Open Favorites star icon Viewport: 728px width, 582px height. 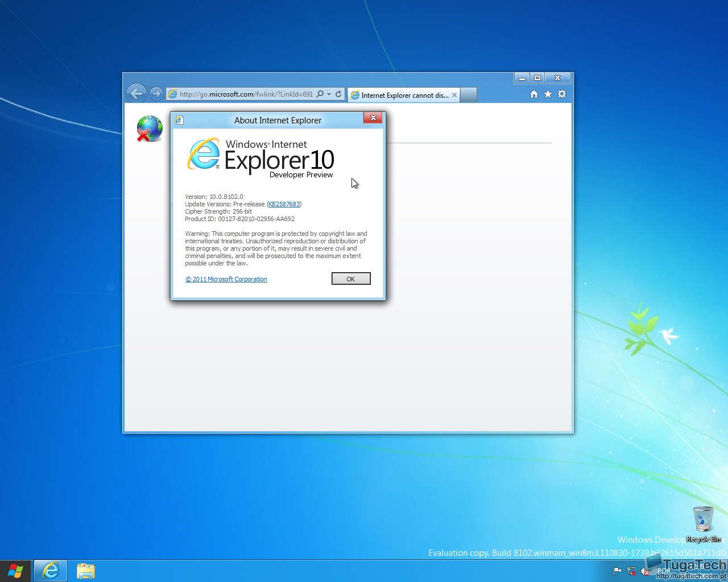(x=548, y=94)
